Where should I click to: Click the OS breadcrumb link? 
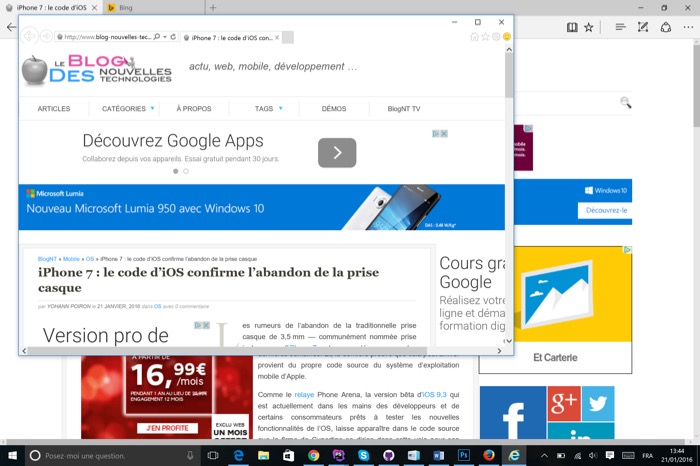(90, 259)
